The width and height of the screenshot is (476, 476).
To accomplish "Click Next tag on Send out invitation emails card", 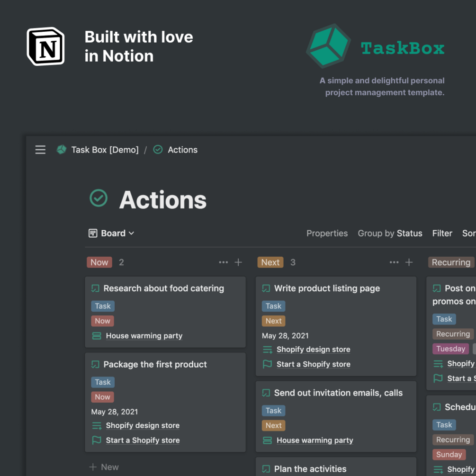I will [x=273, y=425].
